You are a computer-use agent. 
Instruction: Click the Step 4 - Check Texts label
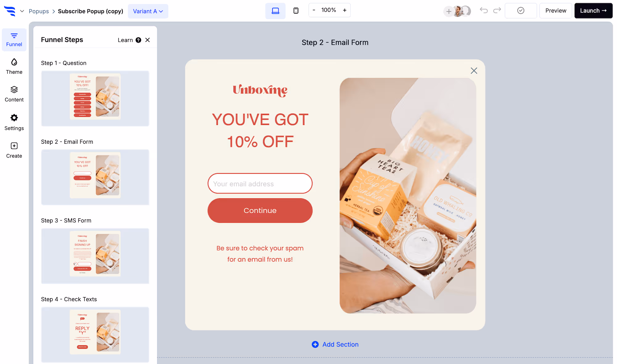[69, 299]
